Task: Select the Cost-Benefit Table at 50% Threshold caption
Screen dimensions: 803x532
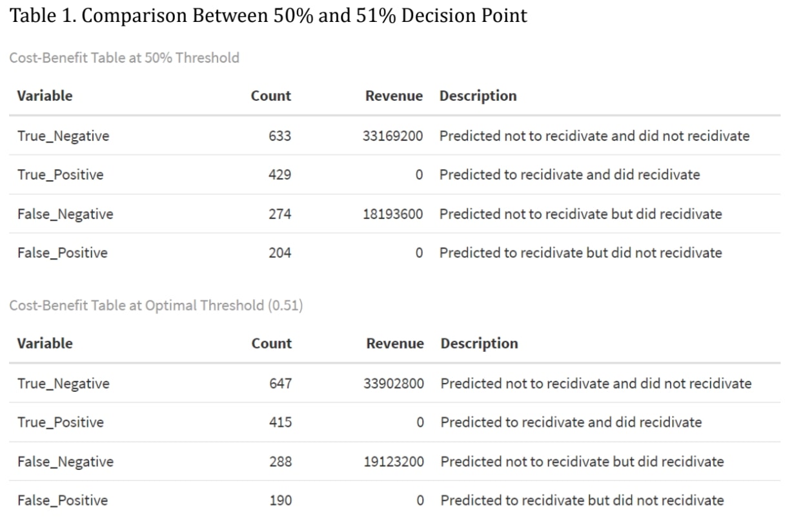Action: click(x=125, y=57)
